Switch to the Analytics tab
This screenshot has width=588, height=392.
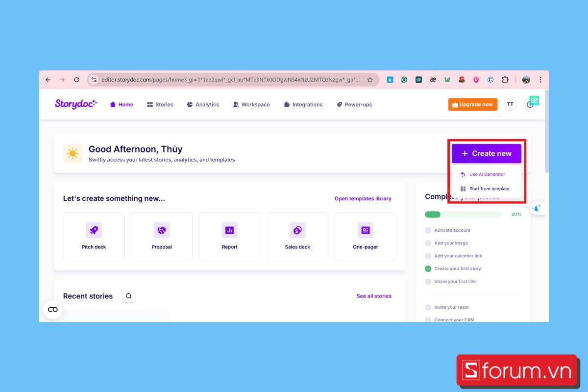[x=203, y=104]
